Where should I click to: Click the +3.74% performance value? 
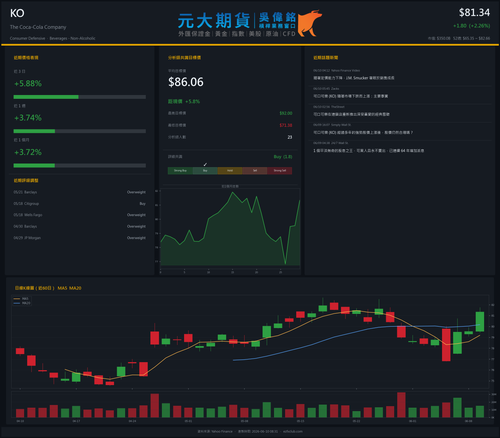pyautogui.click(x=28, y=118)
